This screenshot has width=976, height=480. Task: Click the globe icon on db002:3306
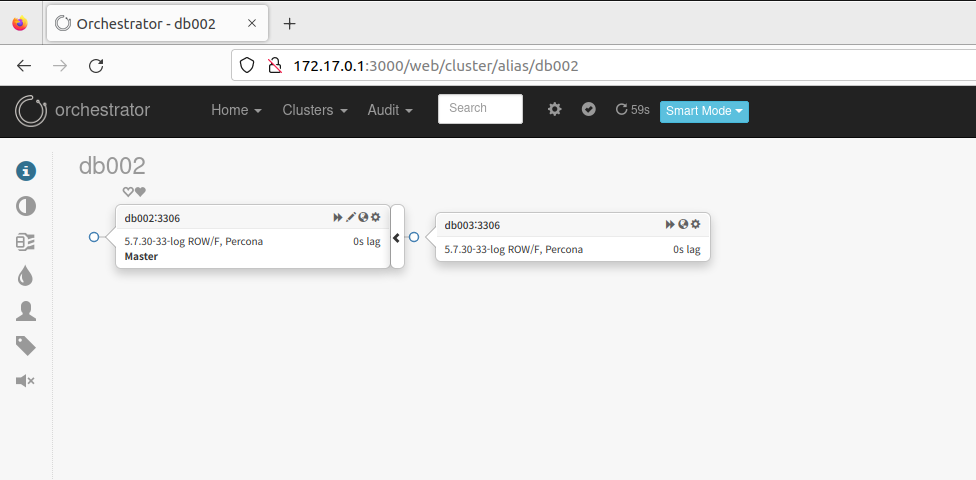coord(364,217)
